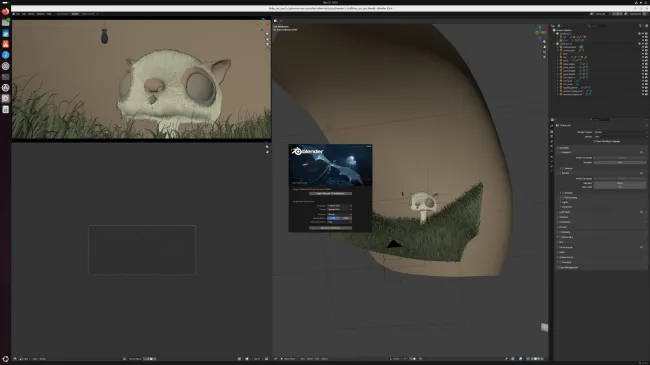This screenshot has height=365, width=650.
Task: Open the Keymap dropdown in splash screen
Action: coord(340,214)
